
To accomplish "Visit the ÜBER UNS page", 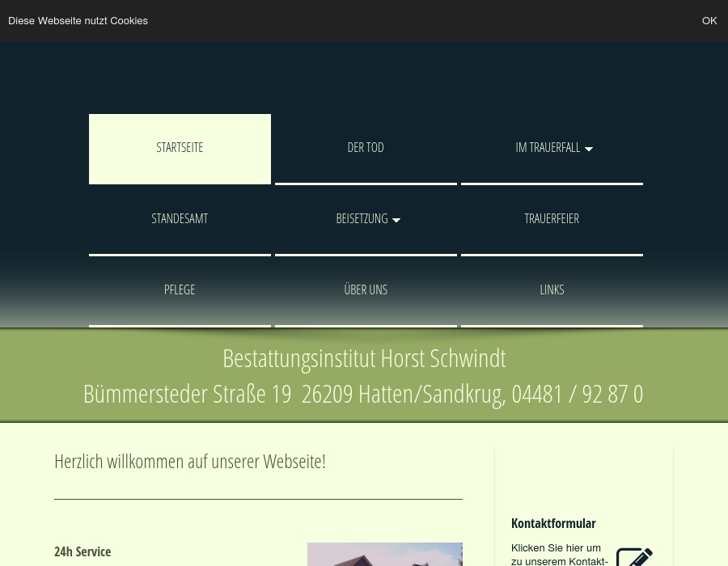I will [366, 289].
